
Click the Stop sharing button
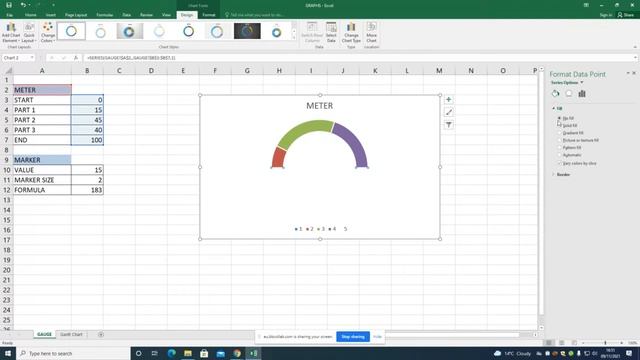click(353, 337)
